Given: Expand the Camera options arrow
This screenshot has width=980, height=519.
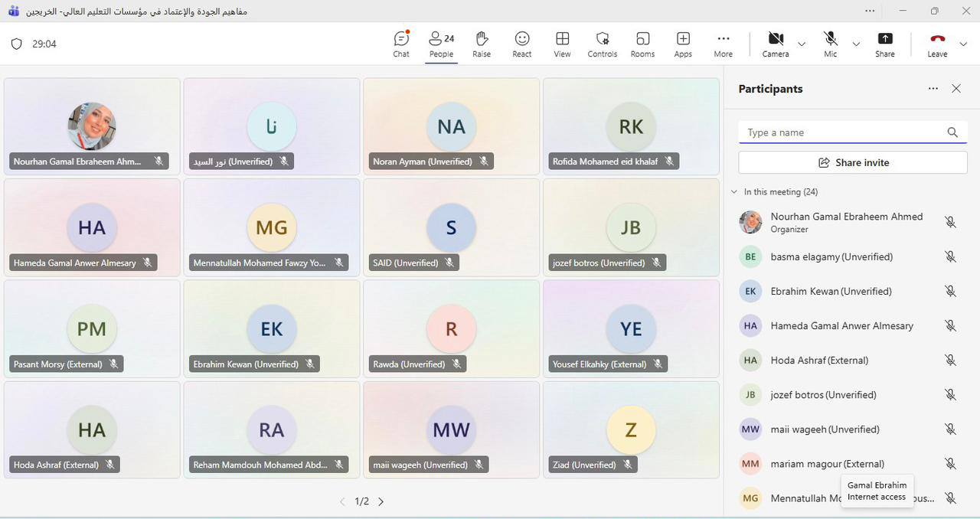Looking at the screenshot, I should pos(802,44).
